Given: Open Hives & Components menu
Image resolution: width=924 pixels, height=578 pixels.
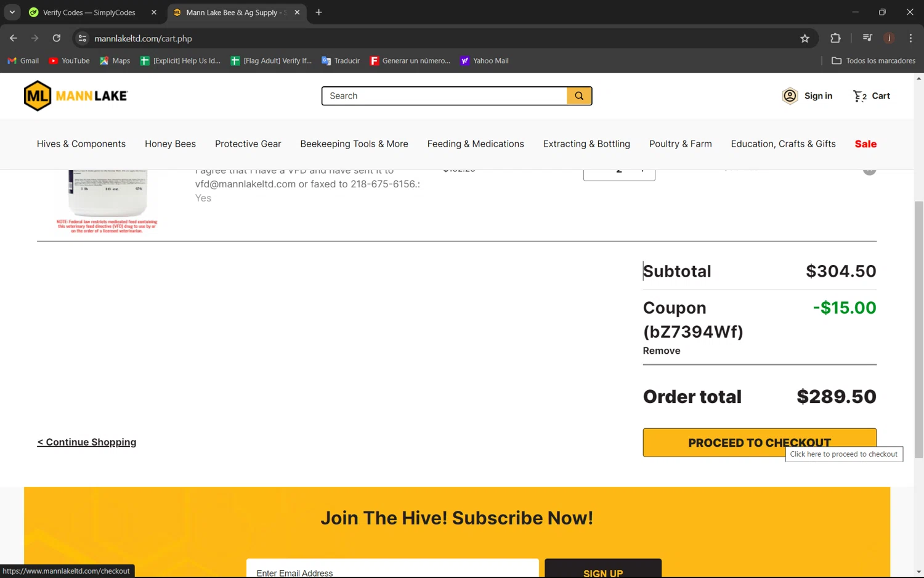Looking at the screenshot, I should pos(81,144).
